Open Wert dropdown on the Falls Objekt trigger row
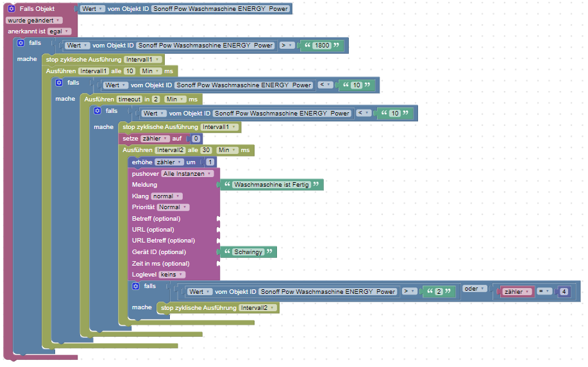Viewport: 588px width, 367px height. coord(92,8)
